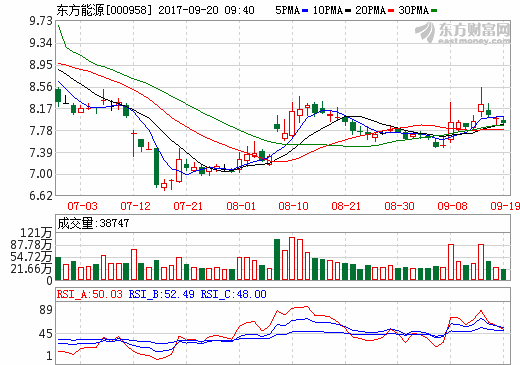Click the 121万 volume axis label

click(x=36, y=233)
